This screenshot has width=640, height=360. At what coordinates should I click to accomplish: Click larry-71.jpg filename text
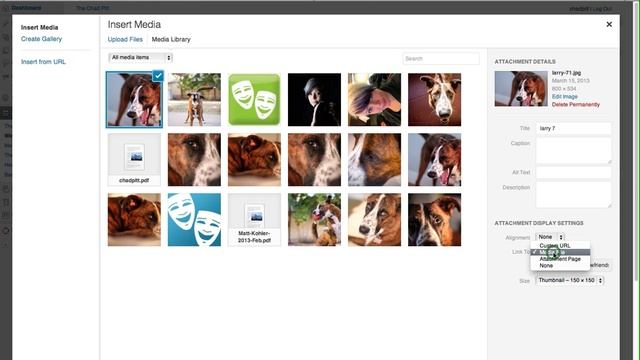coord(566,73)
